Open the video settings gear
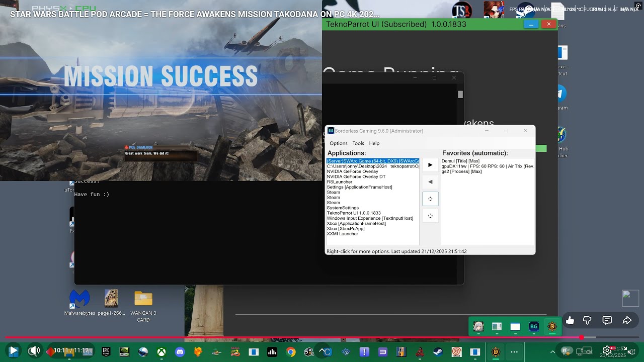This screenshot has width=644, height=362. click(x=607, y=350)
